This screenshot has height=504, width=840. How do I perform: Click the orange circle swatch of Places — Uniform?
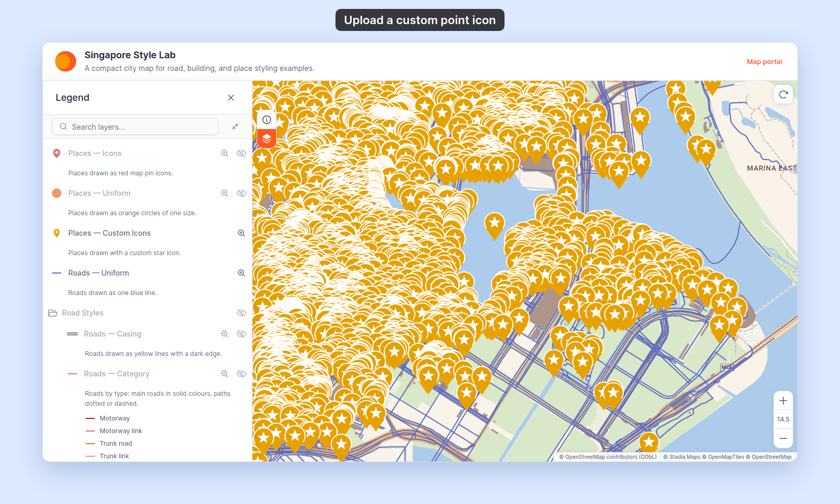click(57, 193)
